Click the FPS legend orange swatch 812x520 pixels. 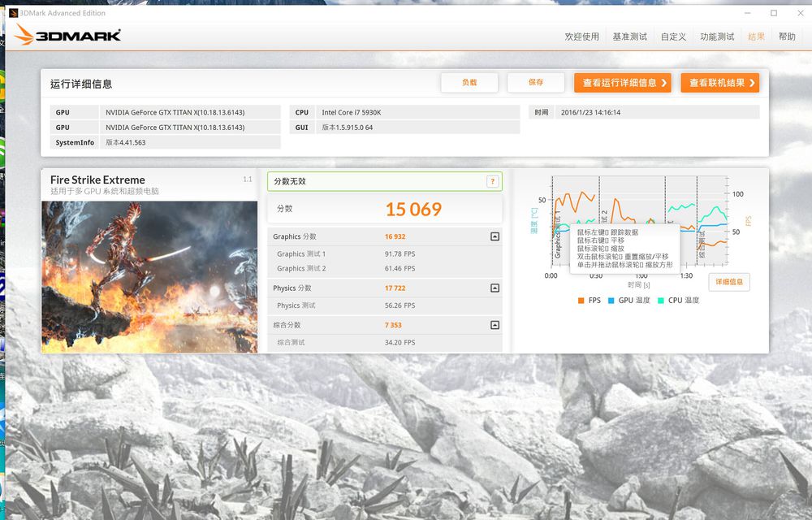pos(581,301)
